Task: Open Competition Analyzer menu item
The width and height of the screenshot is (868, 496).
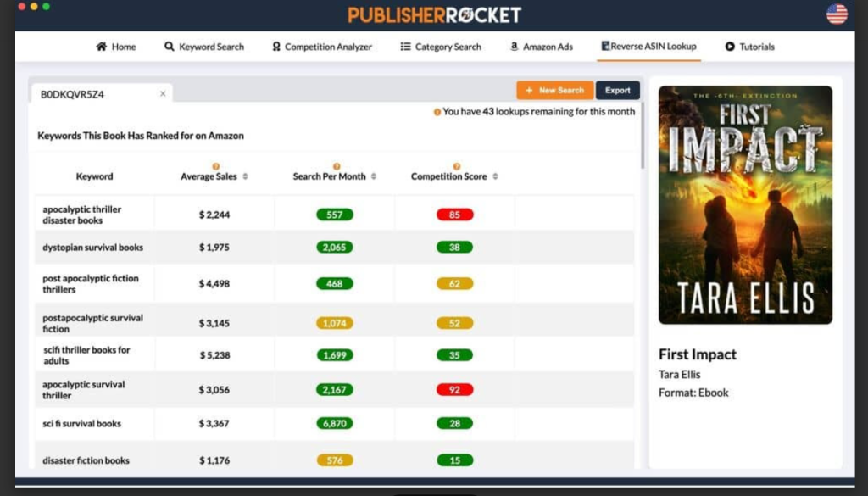Action: 322,47
